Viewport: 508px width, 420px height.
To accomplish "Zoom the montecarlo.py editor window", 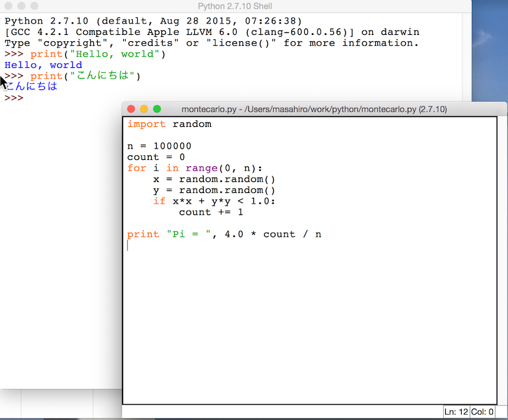I will point(157,109).
